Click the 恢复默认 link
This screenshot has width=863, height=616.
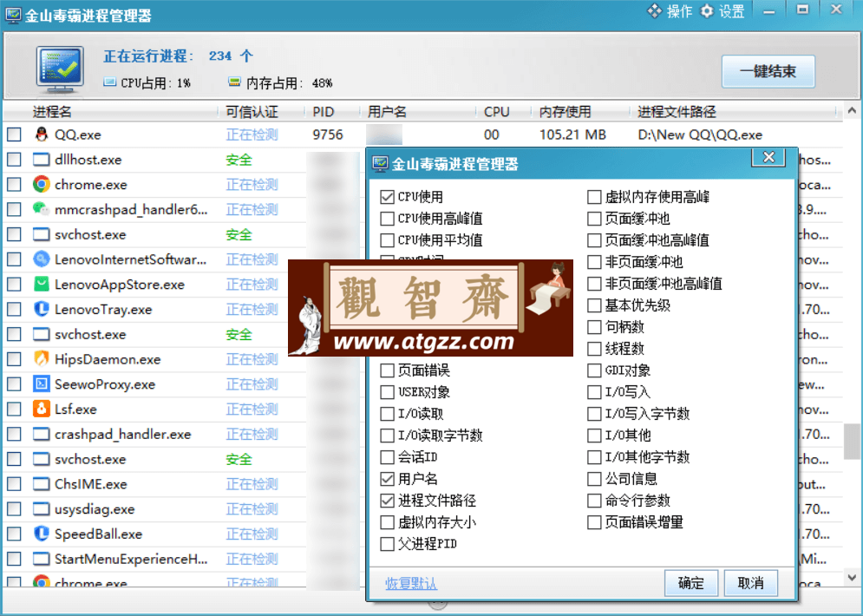[410, 584]
